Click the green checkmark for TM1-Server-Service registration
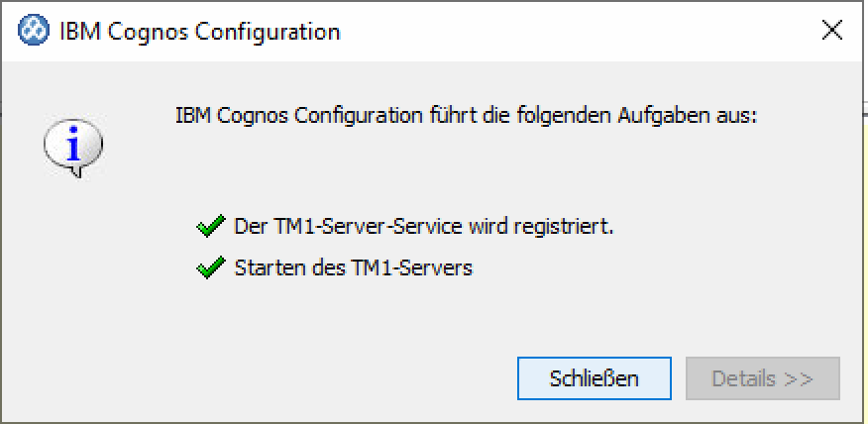The width and height of the screenshot is (868, 424). point(209,227)
